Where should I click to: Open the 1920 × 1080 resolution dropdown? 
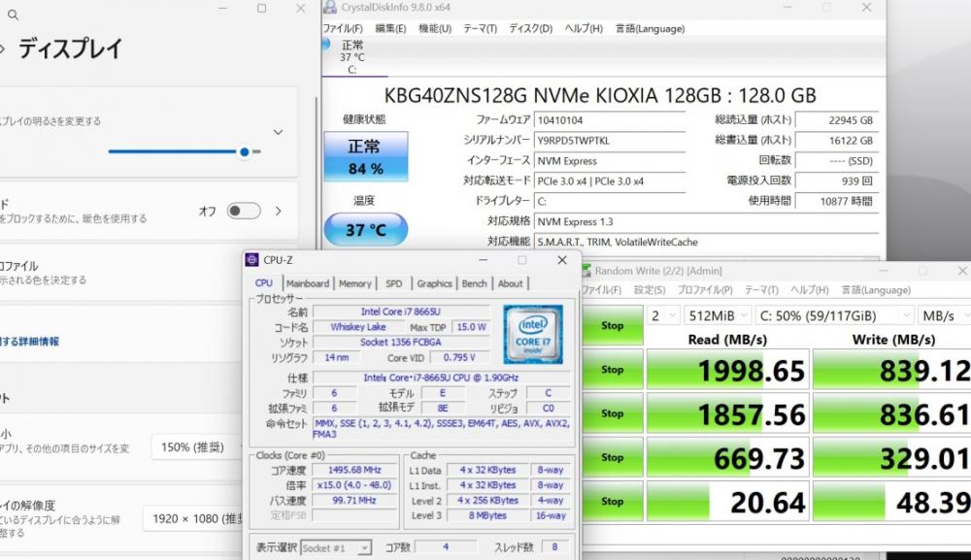(x=194, y=518)
